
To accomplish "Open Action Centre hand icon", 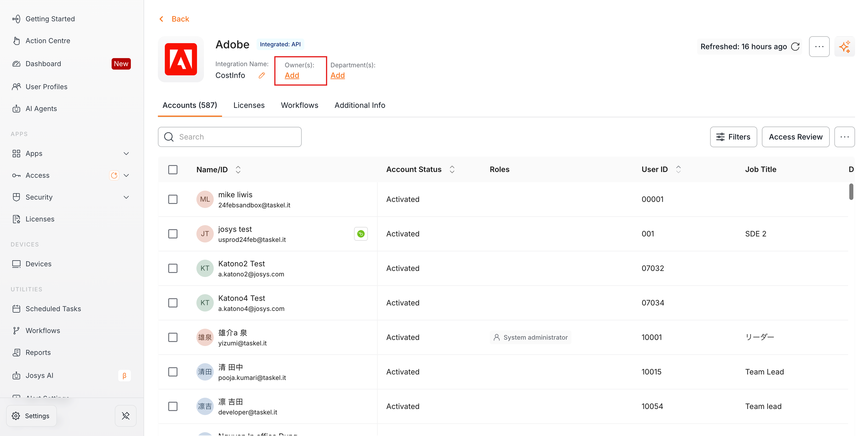I will pos(16,41).
